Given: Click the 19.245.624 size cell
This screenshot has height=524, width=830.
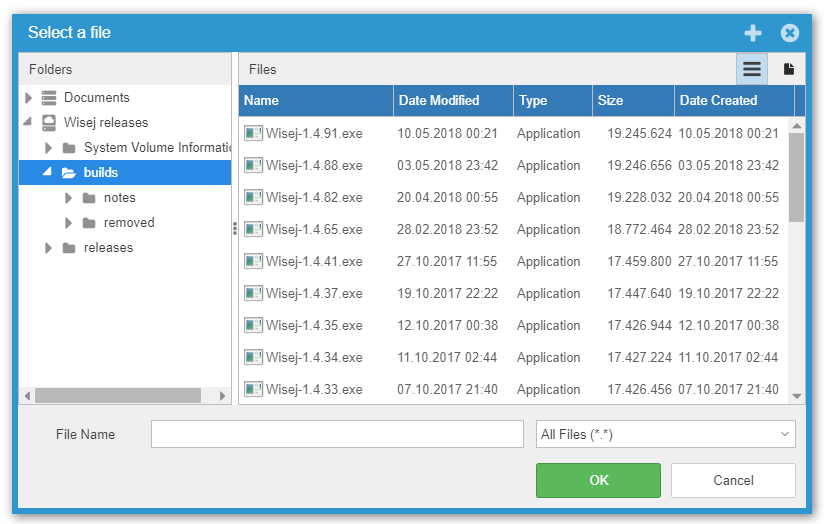Looking at the screenshot, I should 639,133.
